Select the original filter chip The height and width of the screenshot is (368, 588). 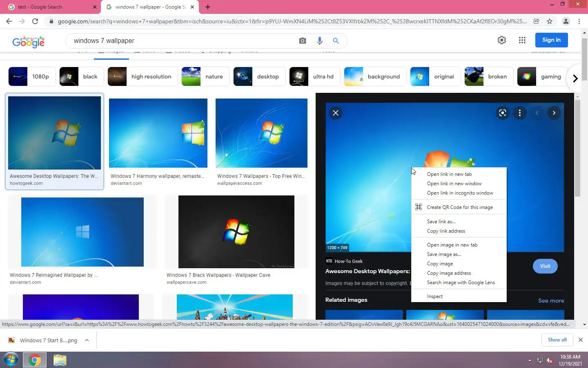[x=435, y=76]
